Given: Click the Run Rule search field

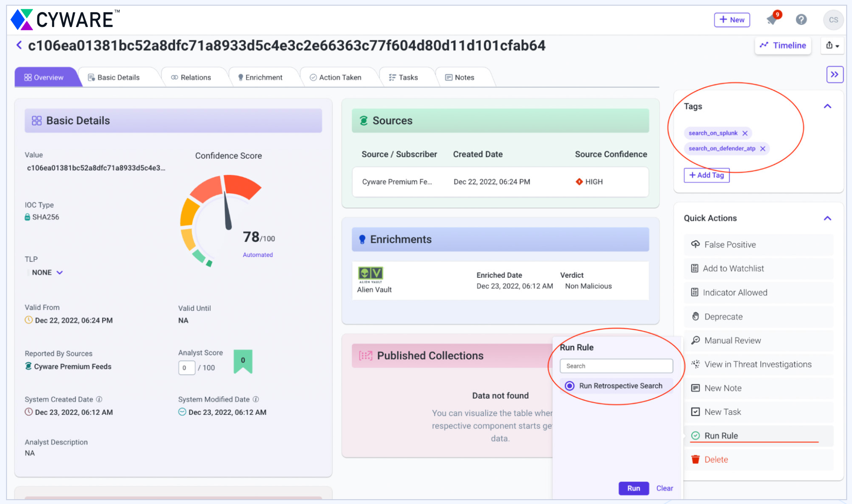Looking at the screenshot, I should tap(616, 366).
